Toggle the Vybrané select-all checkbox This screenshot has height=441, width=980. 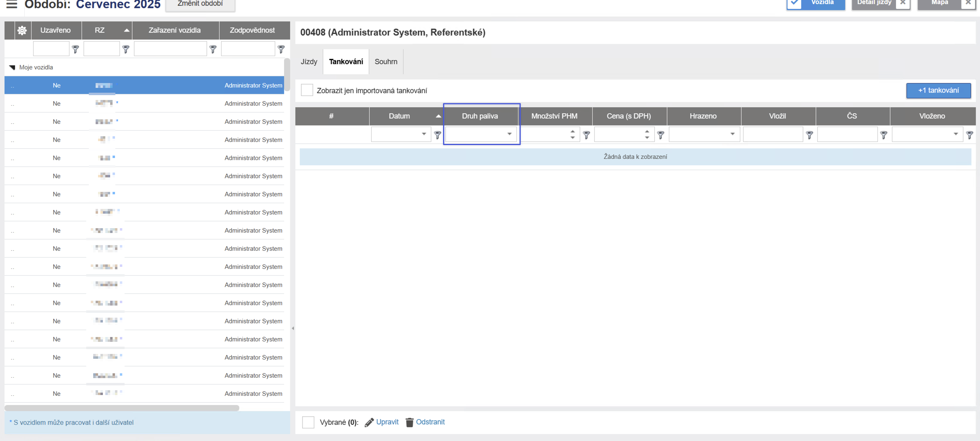[x=308, y=422]
